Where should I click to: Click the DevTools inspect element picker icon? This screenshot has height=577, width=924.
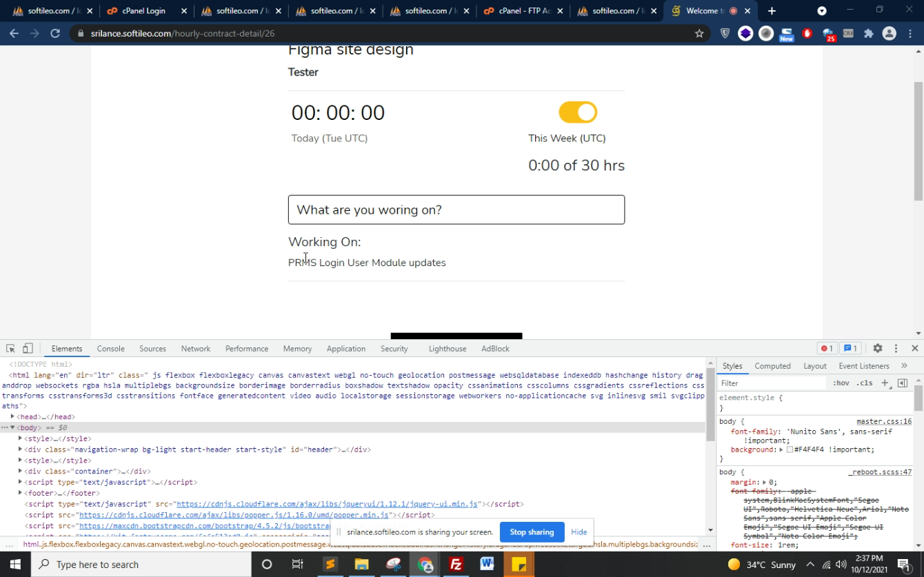pyautogui.click(x=10, y=349)
